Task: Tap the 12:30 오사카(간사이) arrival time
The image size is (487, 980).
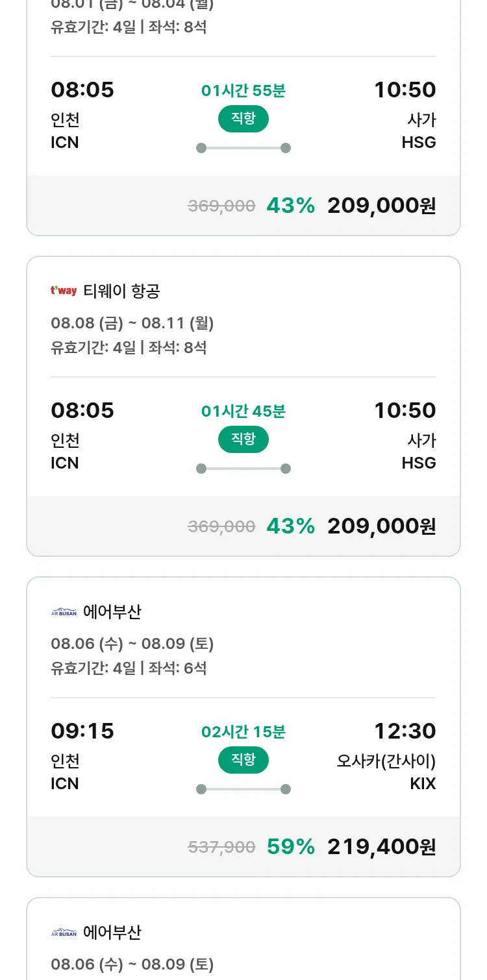Action: pyautogui.click(x=405, y=731)
